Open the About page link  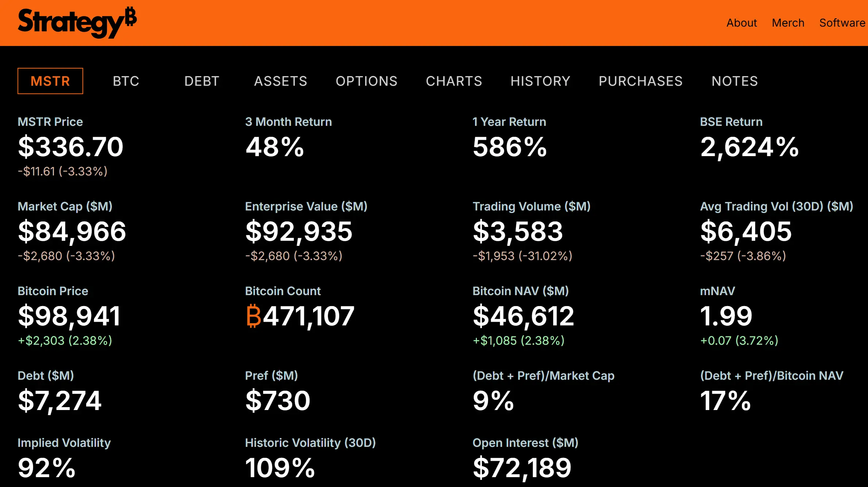point(741,23)
